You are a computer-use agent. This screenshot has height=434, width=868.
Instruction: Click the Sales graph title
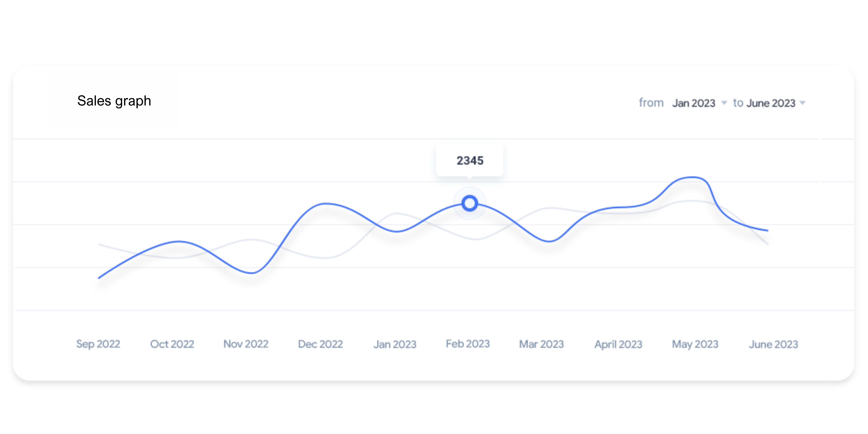pyautogui.click(x=114, y=101)
